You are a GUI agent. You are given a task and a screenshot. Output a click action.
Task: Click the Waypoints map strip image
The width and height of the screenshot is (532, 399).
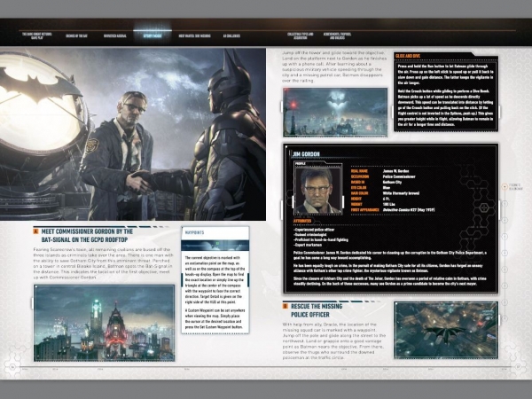pos(215,245)
